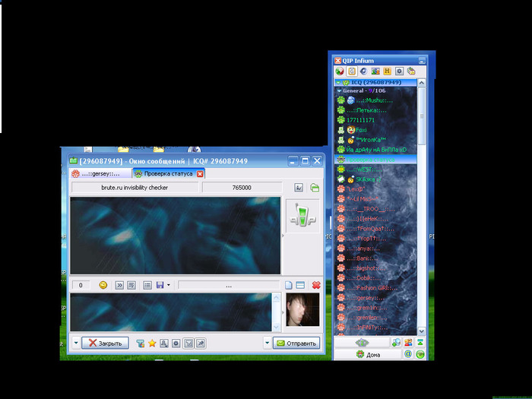Screen dimensions: 532x399
Task: Select contact ...::WEST::...
Action: 375,169
